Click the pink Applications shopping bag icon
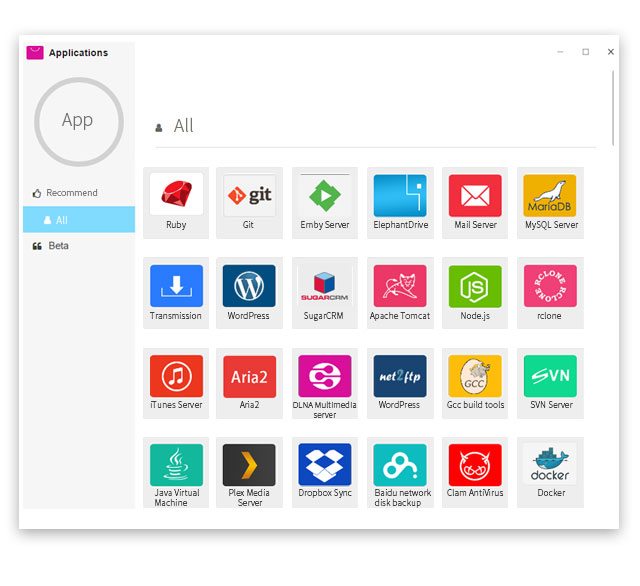The height and width of the screenshot is (586, 640). click(x=35, y=53)
